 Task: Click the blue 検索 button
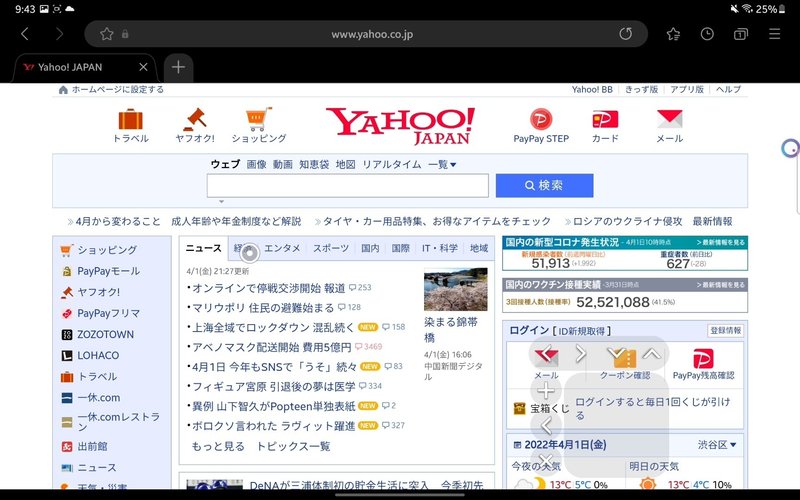tap(544, 185)
